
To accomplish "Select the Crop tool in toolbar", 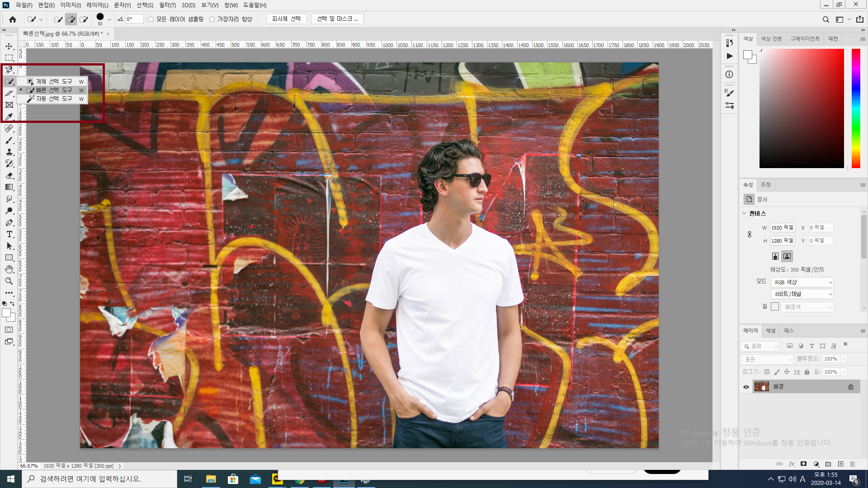I will coord(9,93).
